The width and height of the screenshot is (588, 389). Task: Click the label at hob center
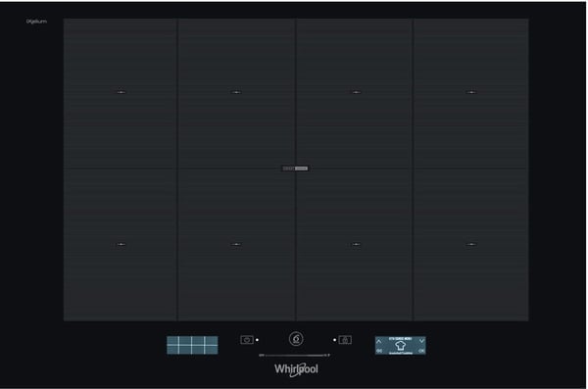(x=295, y=169)
